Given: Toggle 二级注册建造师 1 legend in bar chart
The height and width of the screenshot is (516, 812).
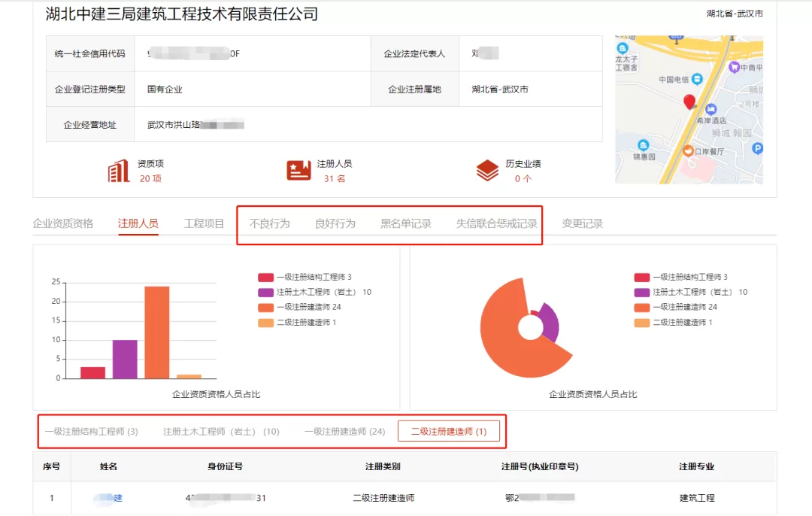Looking at the screenshot, I should 296,322.
